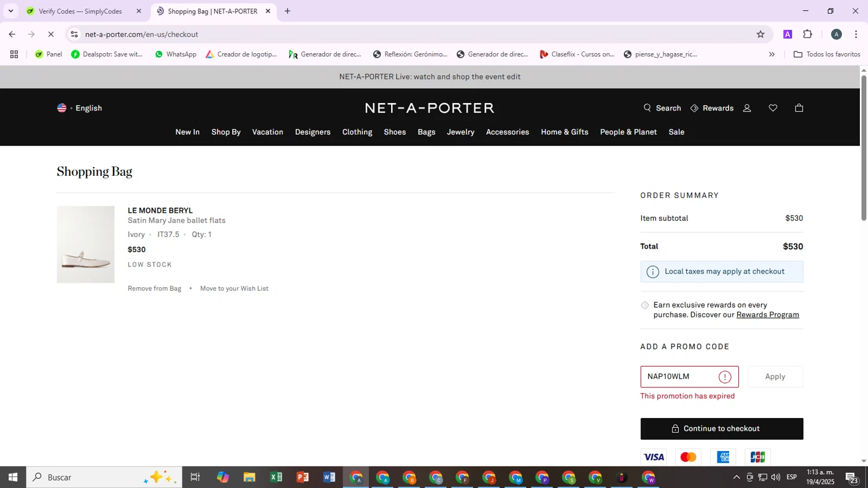Open the LE MONDE BERYL product title
Screen dimensions: 868x488
pos(160,210)
